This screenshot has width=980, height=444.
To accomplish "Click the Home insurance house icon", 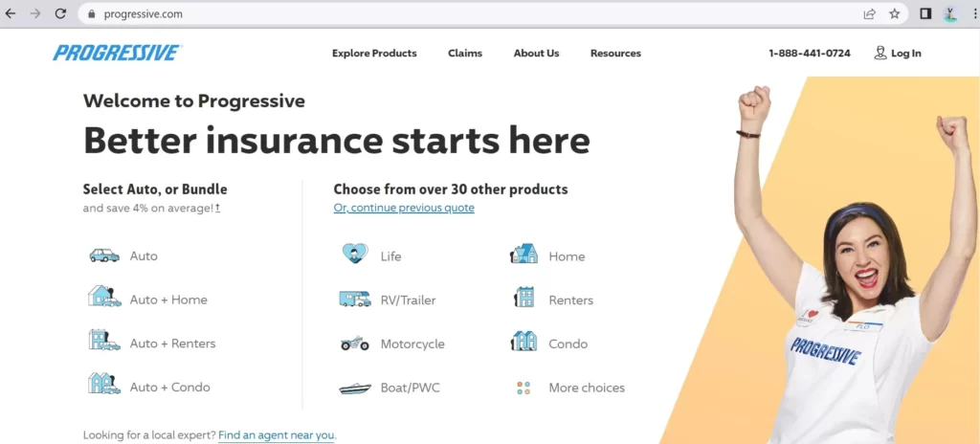I will click(x=523, y=254).
